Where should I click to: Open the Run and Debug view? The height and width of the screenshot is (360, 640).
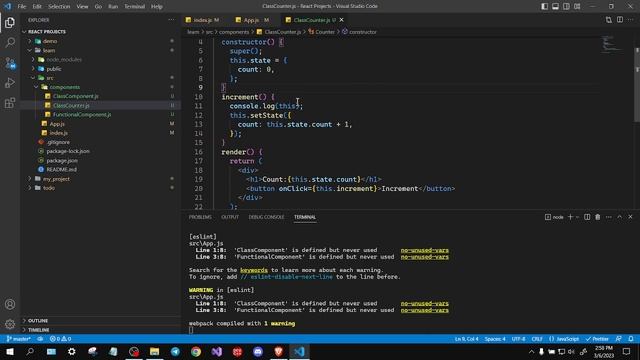[x=10, y=83]
